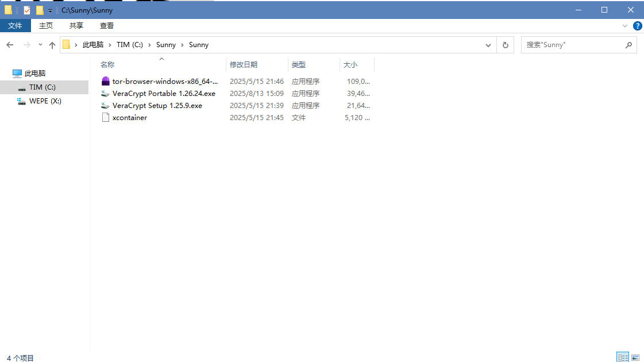Go up one folder level
This screenshot has height=362, width=644.
52,45
